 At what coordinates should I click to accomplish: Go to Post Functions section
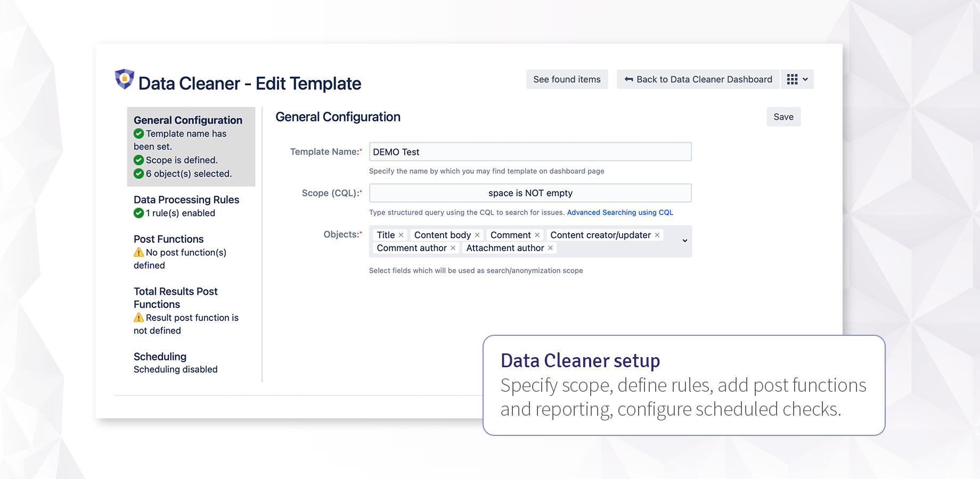click(168, 239)
